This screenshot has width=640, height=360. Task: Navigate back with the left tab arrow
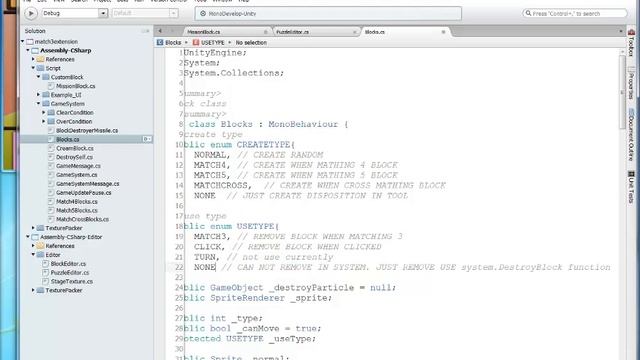point(160,31)
